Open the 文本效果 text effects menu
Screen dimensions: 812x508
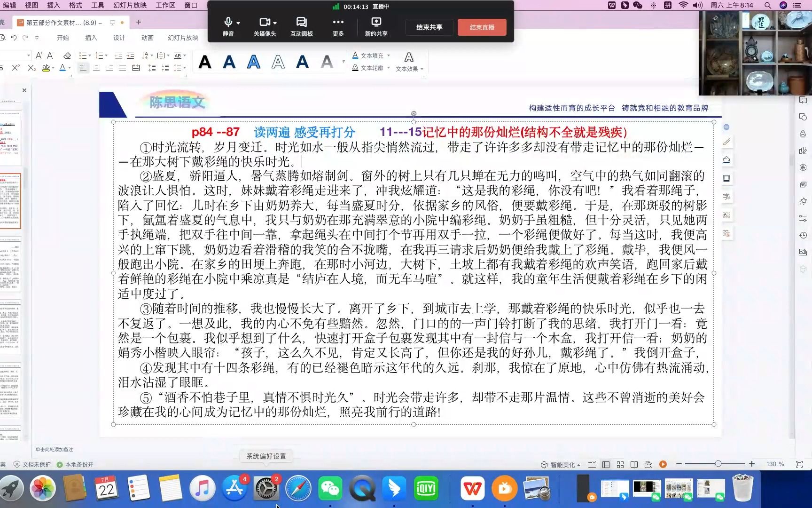click(x=409, y=62)
